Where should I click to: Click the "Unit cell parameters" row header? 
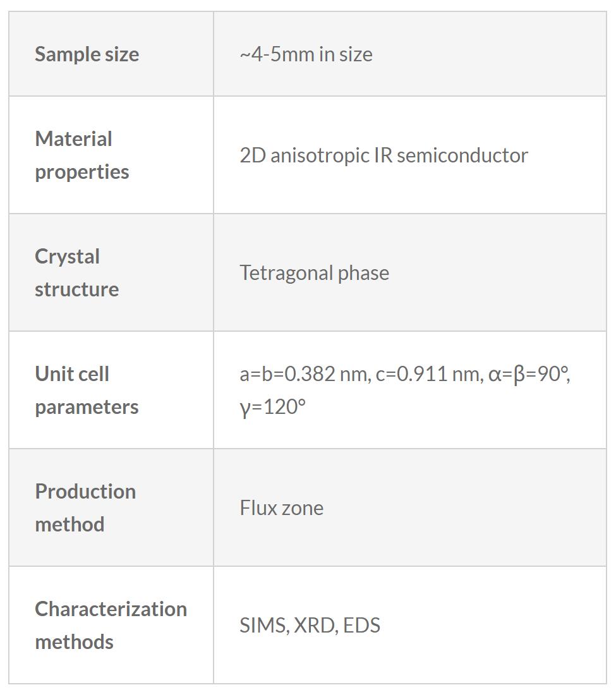click(x=87, y=391)
